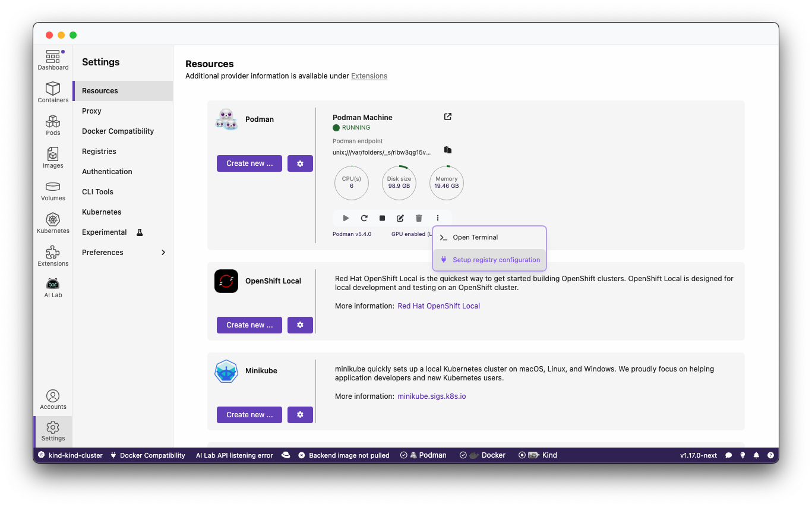Screen dimensions: 812x507
Task: Restart the Podman machine
Action: coord(364,218)
